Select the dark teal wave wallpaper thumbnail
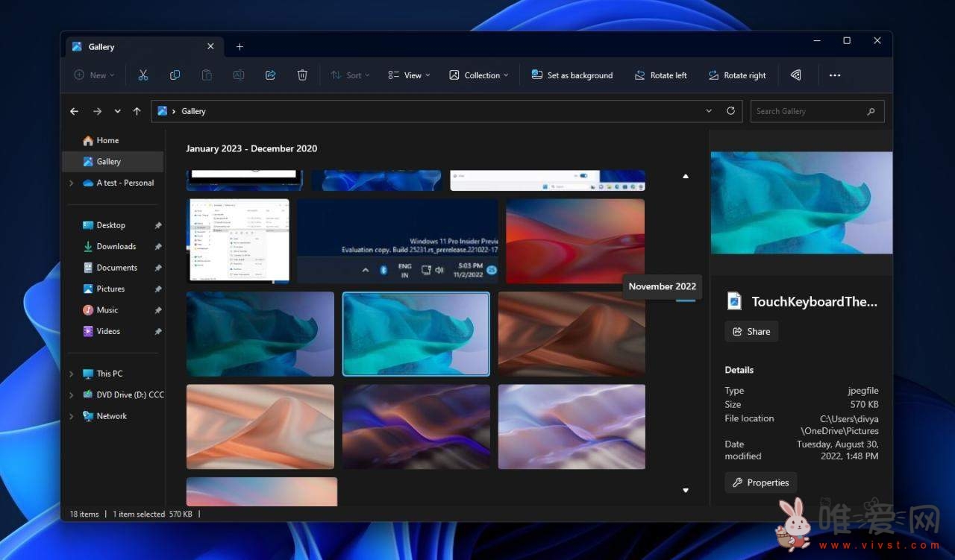955x560 pixels. (260, 333)
